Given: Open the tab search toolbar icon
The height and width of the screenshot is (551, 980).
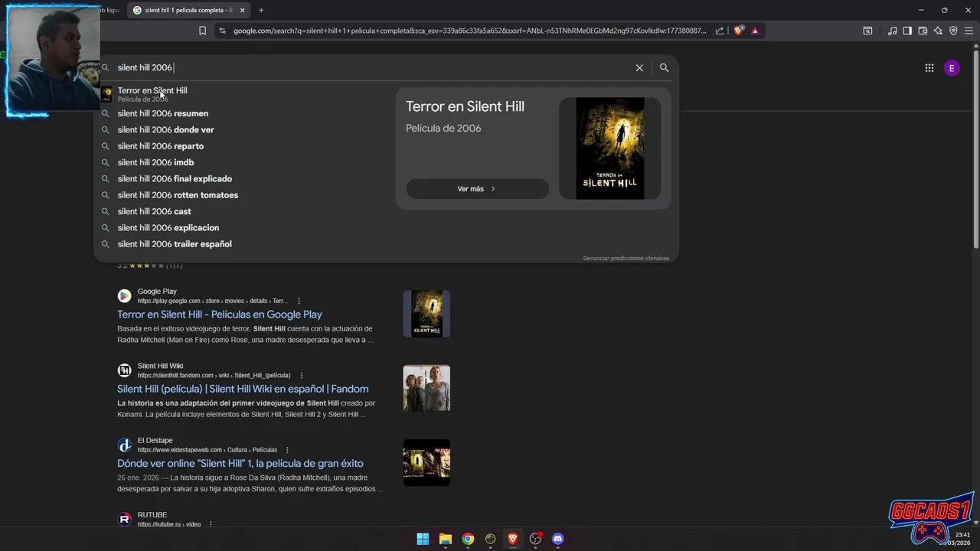Looking at the screenshot, I should tap(867, 31).
